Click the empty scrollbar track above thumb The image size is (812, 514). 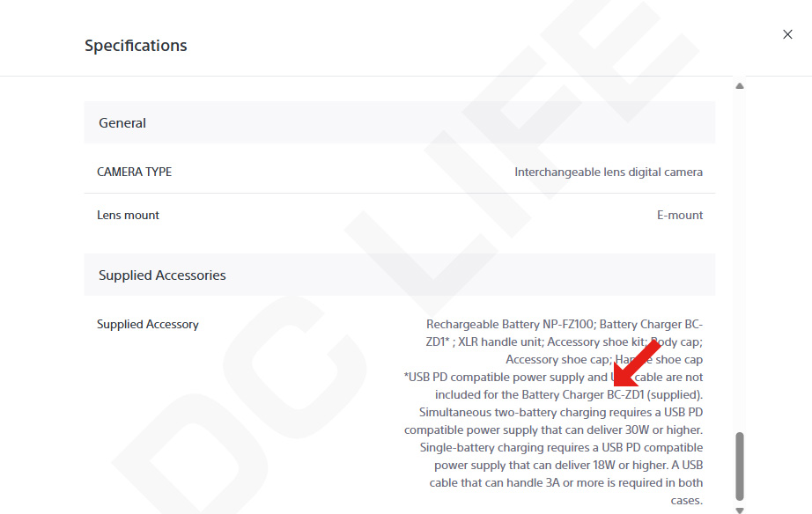point(740,259)
